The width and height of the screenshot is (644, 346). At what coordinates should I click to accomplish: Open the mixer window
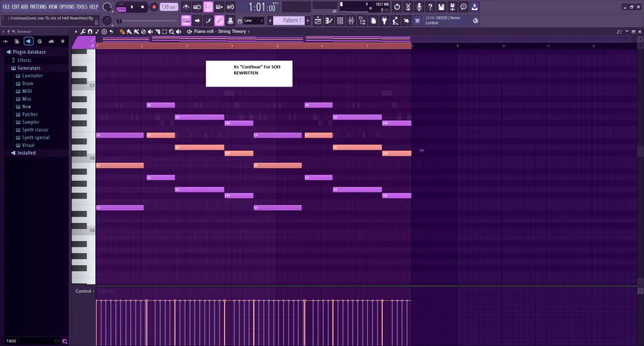351,21
